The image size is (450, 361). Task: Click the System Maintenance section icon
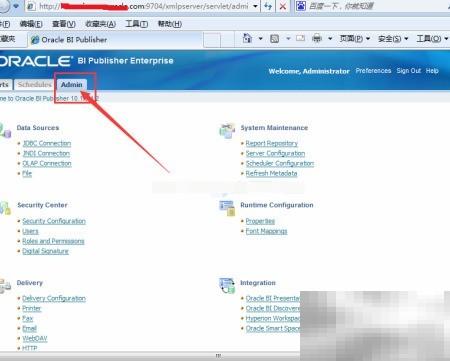pos(227,131)
